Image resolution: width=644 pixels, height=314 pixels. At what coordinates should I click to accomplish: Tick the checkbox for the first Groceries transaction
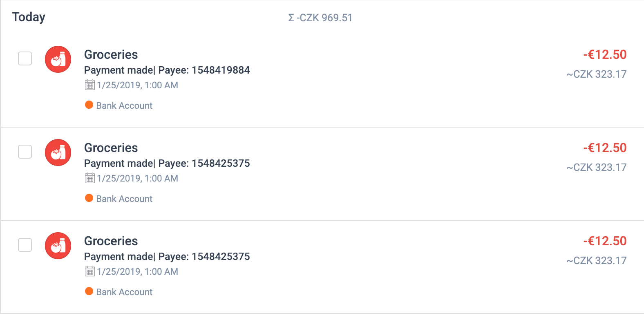[x=25, y=58]
